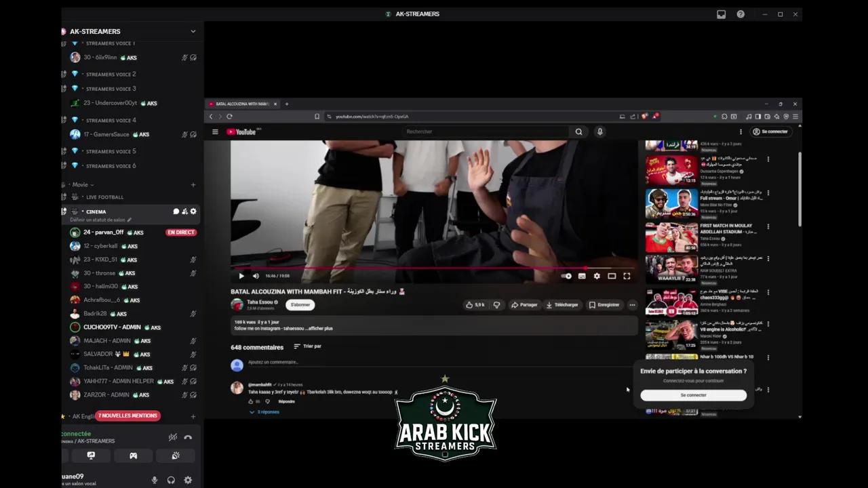Focus the YouTube Rechercher search field
868x488 pixels.
(486, 131)
